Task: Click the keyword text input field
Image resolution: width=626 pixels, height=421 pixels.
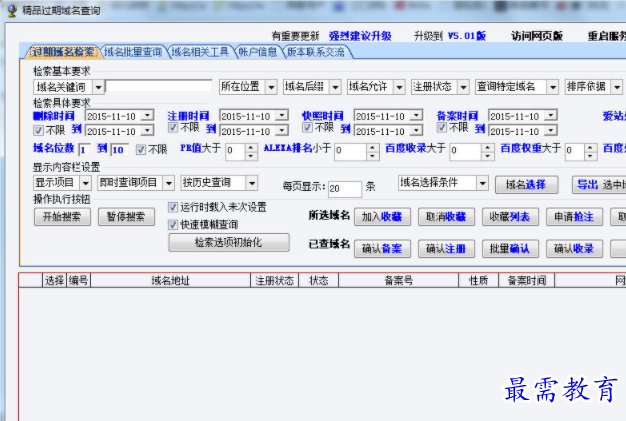Action: coord(159,86)
